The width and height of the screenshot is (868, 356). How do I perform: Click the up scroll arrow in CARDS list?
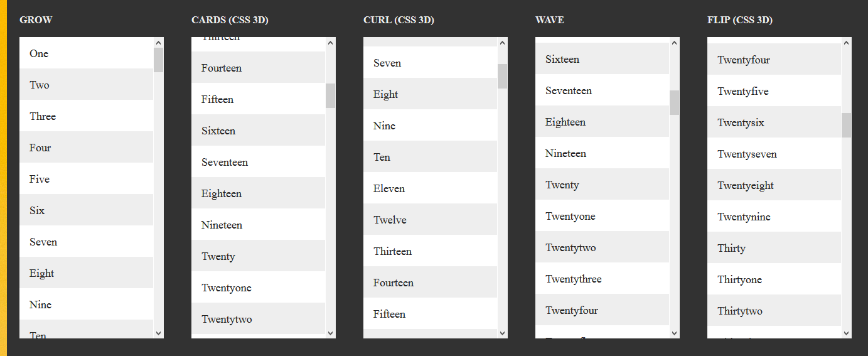(330, 43)
